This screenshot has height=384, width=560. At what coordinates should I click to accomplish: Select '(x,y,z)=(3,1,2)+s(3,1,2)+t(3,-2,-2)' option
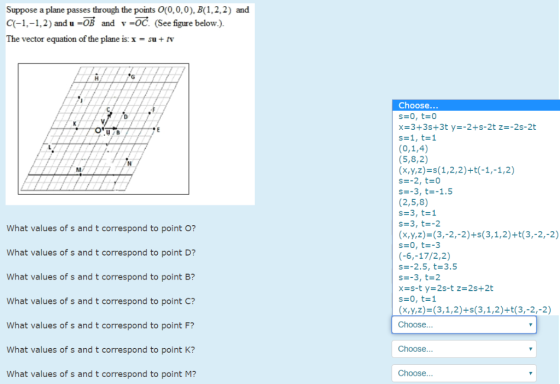pyautogui.click(x=476, y=309)
